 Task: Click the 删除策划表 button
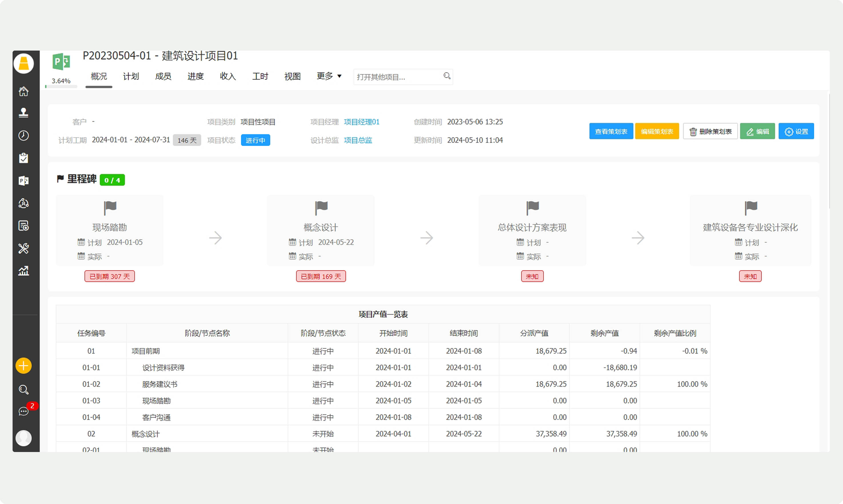pyautogui.click(x=710, y=131)
